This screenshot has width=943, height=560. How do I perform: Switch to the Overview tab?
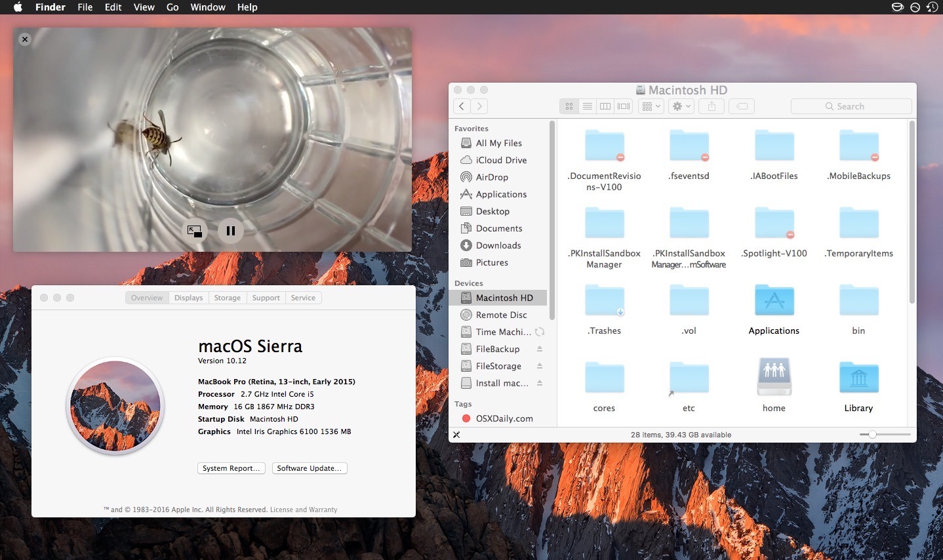(x=146, y=298)
